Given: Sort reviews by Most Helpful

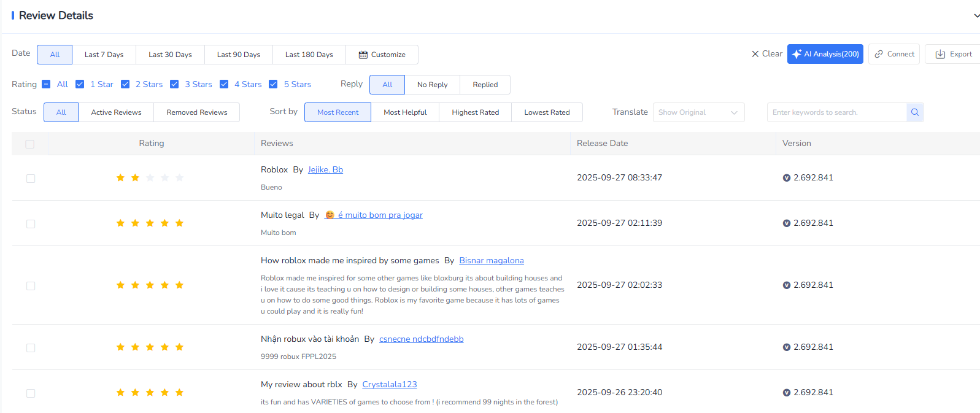Looking at the screenshot, I should (x=405, y=112).
